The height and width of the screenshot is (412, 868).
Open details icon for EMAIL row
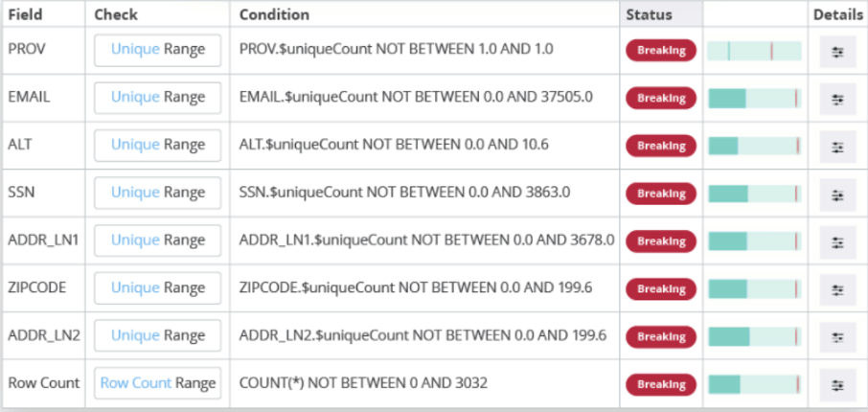point(837,99)
